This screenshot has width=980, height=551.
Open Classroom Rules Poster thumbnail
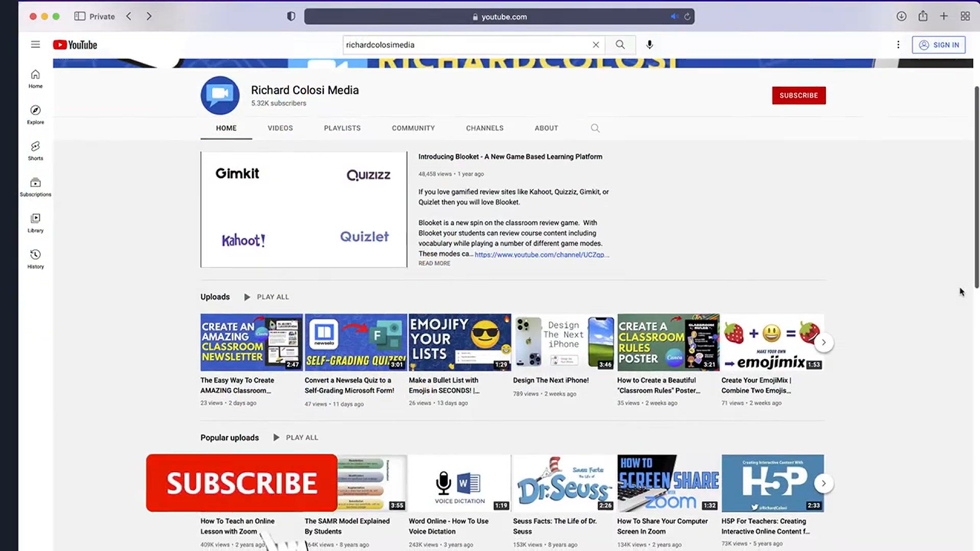[668, 342]
